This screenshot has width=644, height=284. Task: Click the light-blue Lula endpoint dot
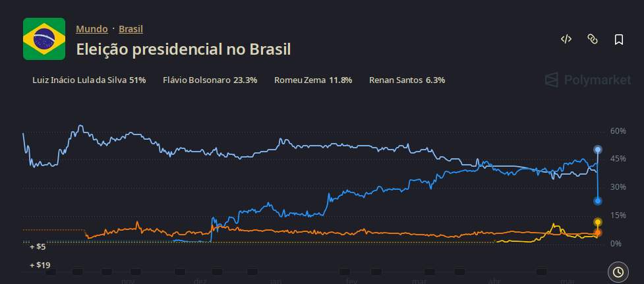pos(598,150)
